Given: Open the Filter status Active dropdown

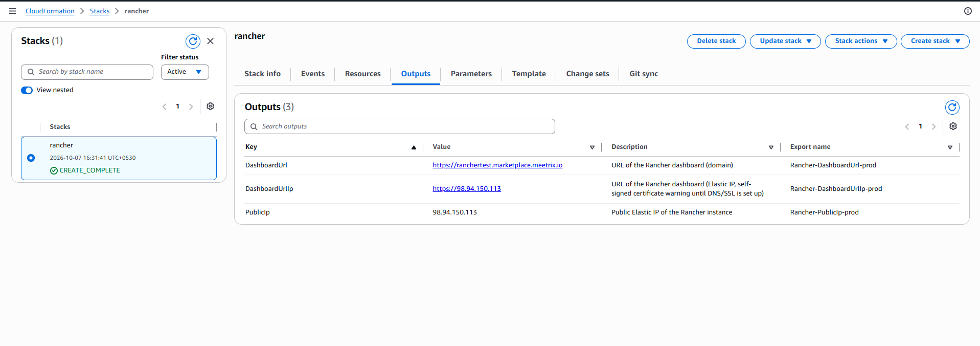Looking at the screenshot, I should coord(185,72).
